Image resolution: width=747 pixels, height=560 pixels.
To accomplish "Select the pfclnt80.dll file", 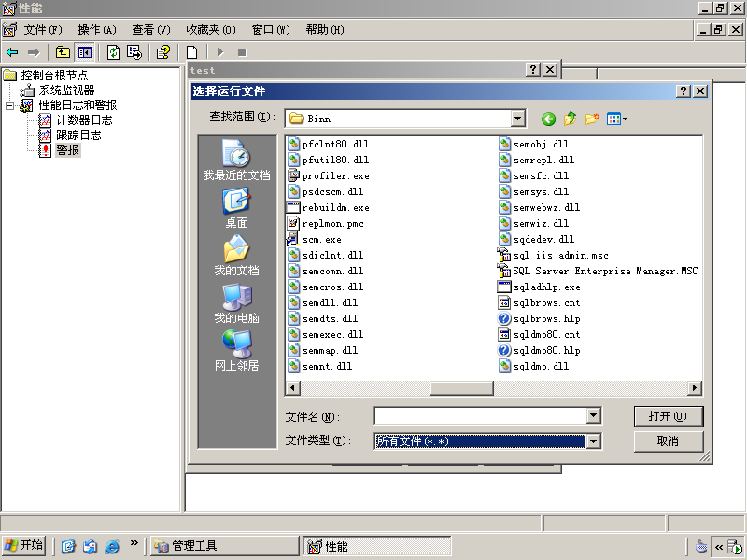I will pos(329,145).
